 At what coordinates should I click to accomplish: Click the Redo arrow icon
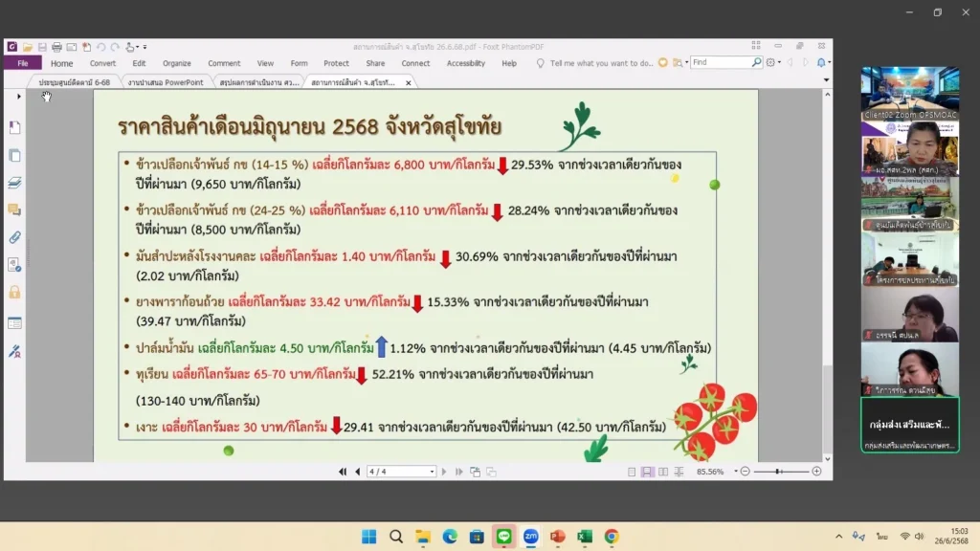pyautogui.click(x=115, y=47)
